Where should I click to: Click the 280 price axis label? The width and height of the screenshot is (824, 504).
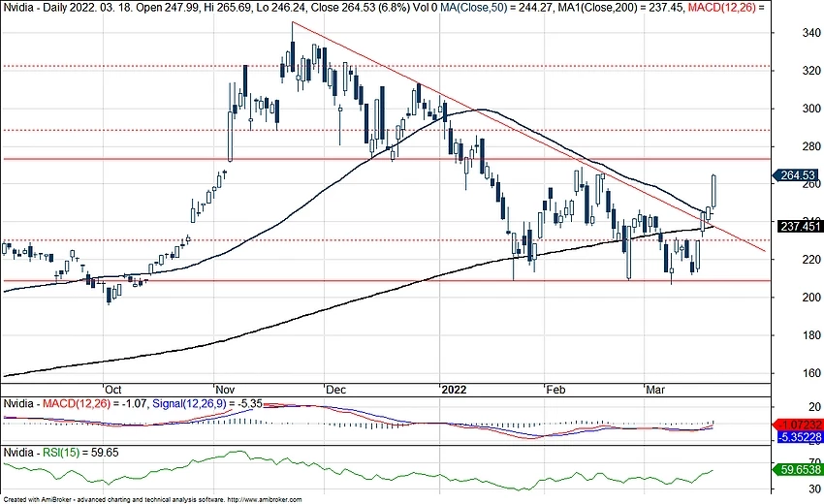click(811, 146)
